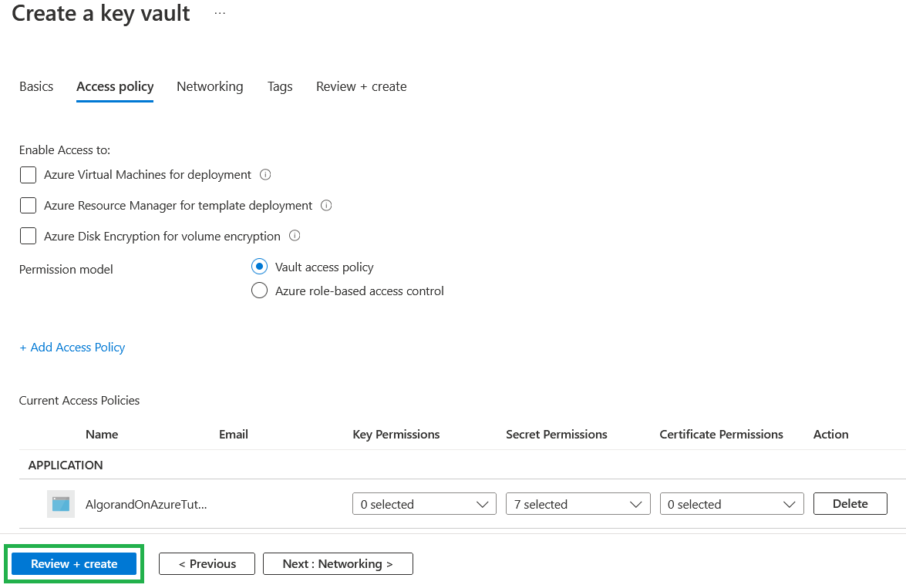Delete the AlgorandOnAzureTut access policy

click(x=850, y=504)
